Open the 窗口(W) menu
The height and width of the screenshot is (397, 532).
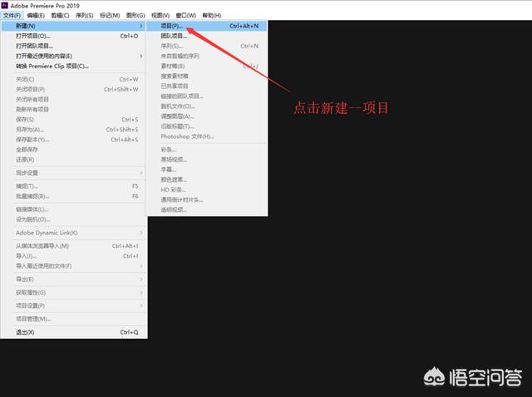pyautogui.click(x=185, y=16)
